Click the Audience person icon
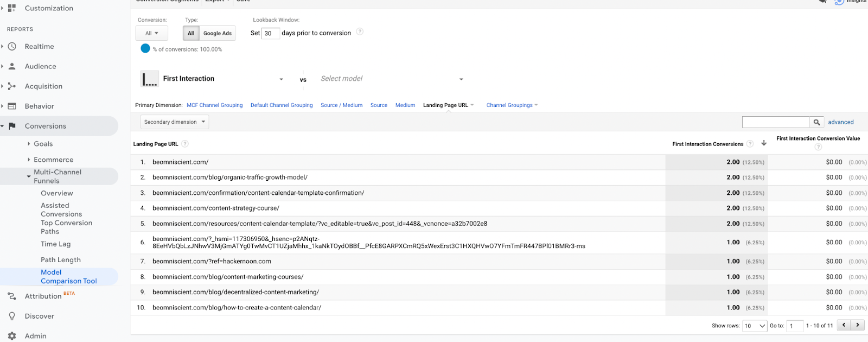This screenshot has height=342, width=868. point(12,66)
